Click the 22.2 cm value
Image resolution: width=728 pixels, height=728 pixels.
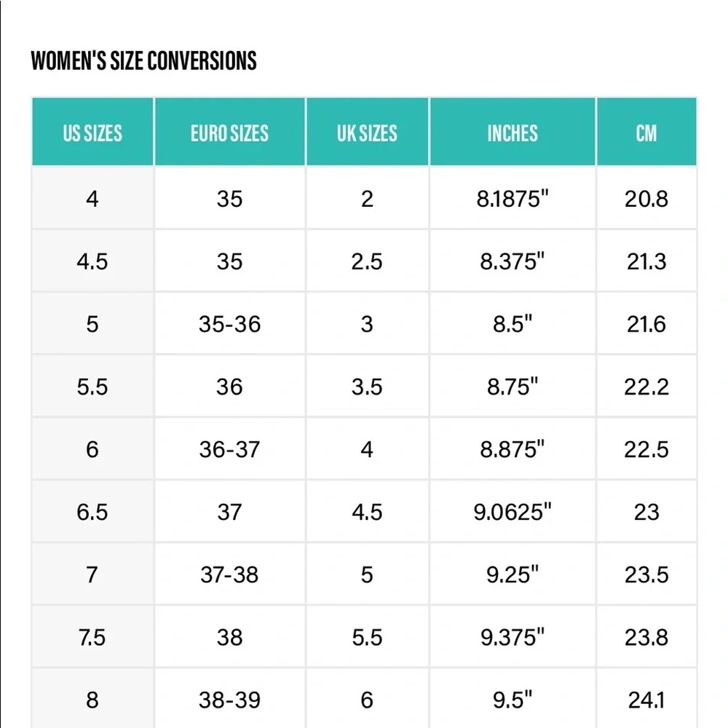pyautogui.click(x=646, y=387)
